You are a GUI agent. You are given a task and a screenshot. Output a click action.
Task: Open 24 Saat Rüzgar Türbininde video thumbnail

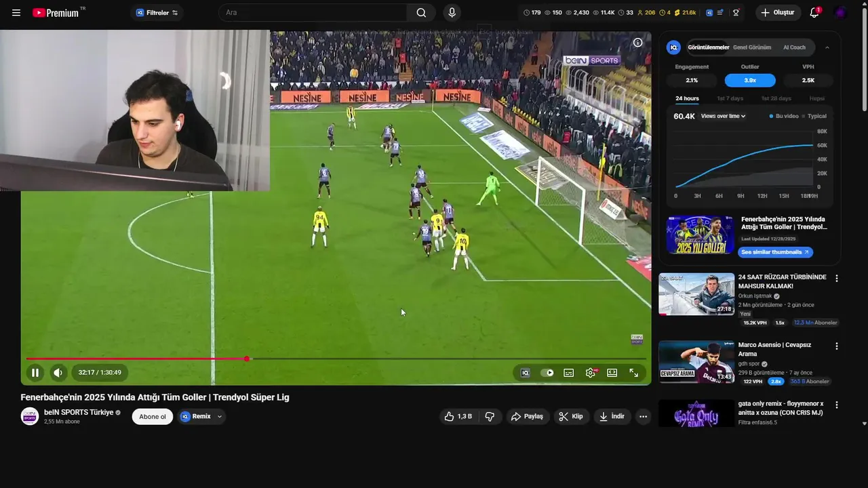point(696,294)
